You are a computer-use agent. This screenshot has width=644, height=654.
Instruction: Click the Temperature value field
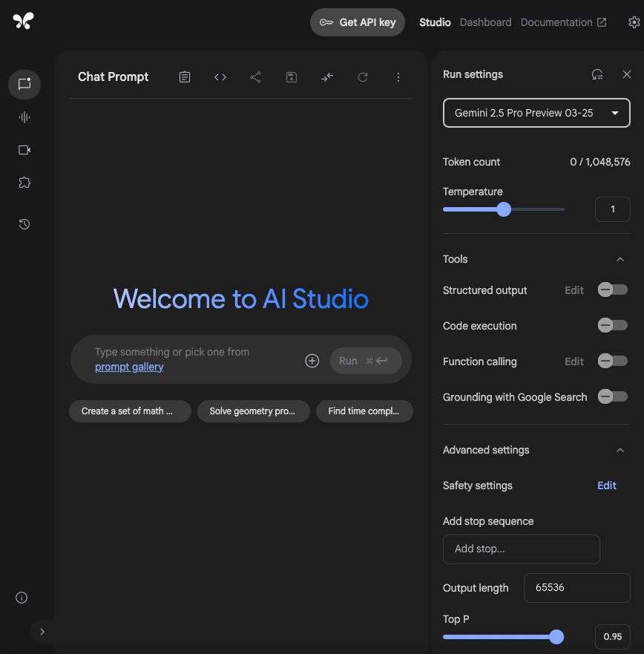click(612, 209)
